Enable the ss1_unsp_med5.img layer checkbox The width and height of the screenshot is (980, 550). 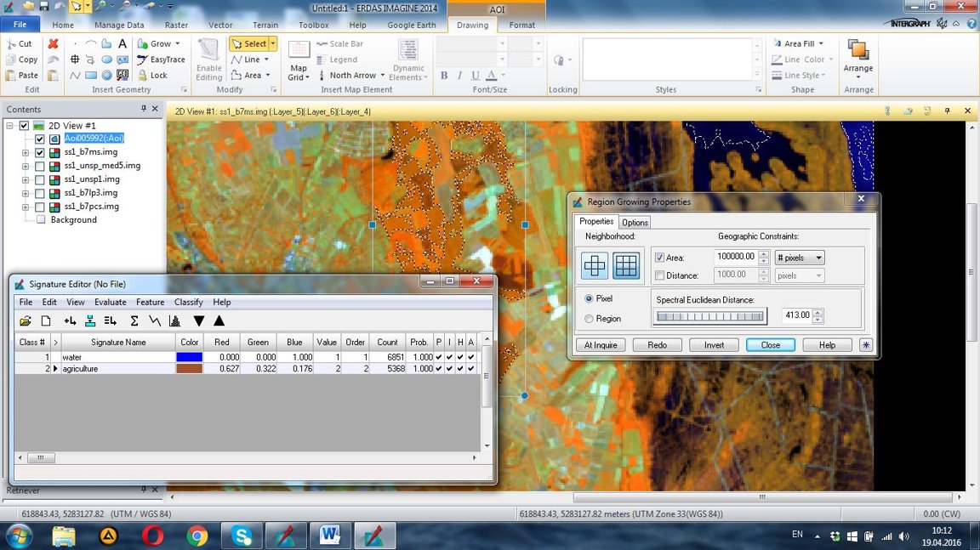click(40, 166)
